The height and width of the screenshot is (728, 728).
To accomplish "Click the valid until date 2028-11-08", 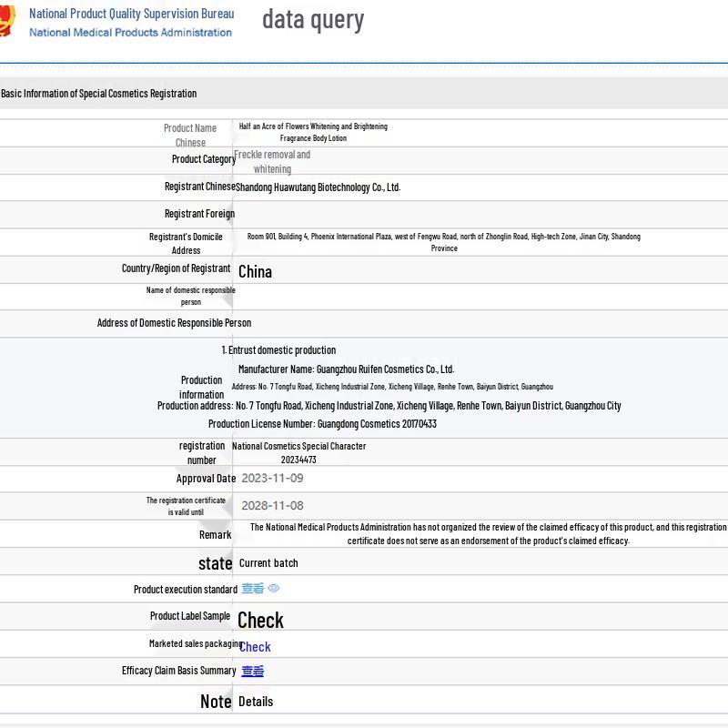I will click(x=272, y=505).
